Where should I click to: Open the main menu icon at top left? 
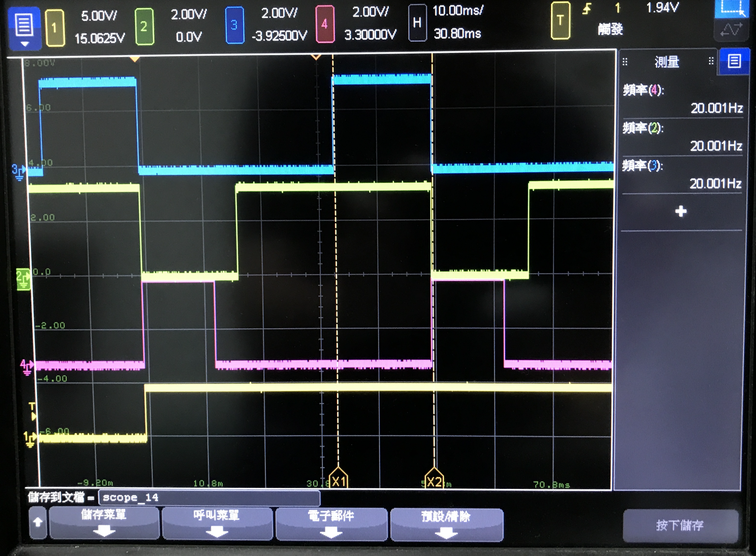[x=24, y=27]
